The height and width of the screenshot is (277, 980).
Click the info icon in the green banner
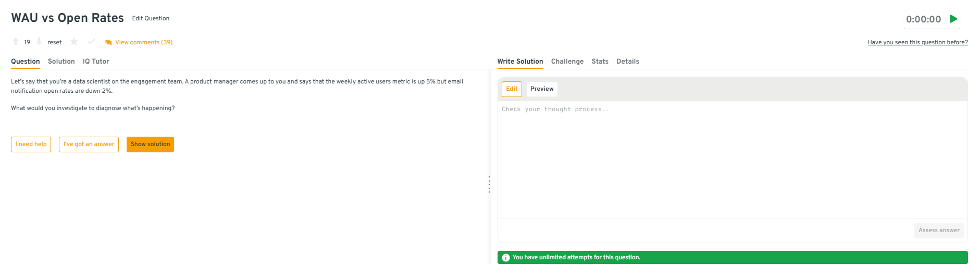(505, 258)
